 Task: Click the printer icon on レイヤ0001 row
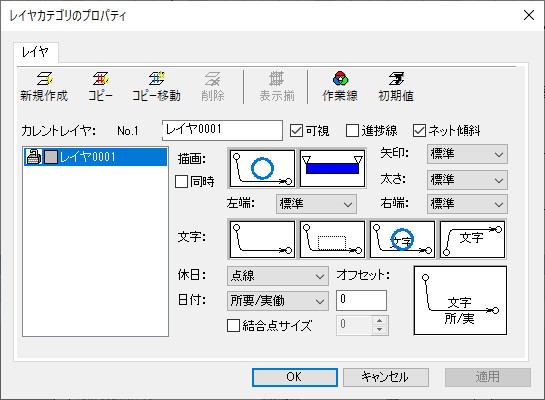34,157
